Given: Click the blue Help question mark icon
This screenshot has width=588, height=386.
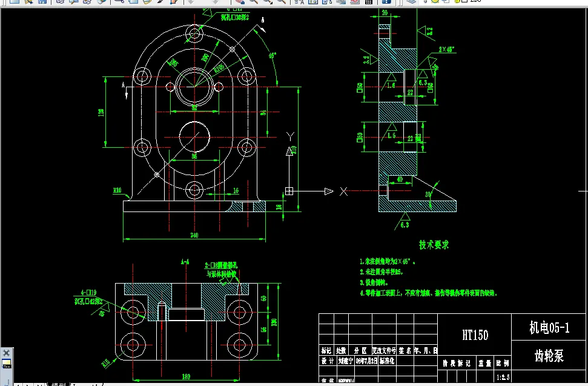Looking at the screenshot, I should click(386, 1).
